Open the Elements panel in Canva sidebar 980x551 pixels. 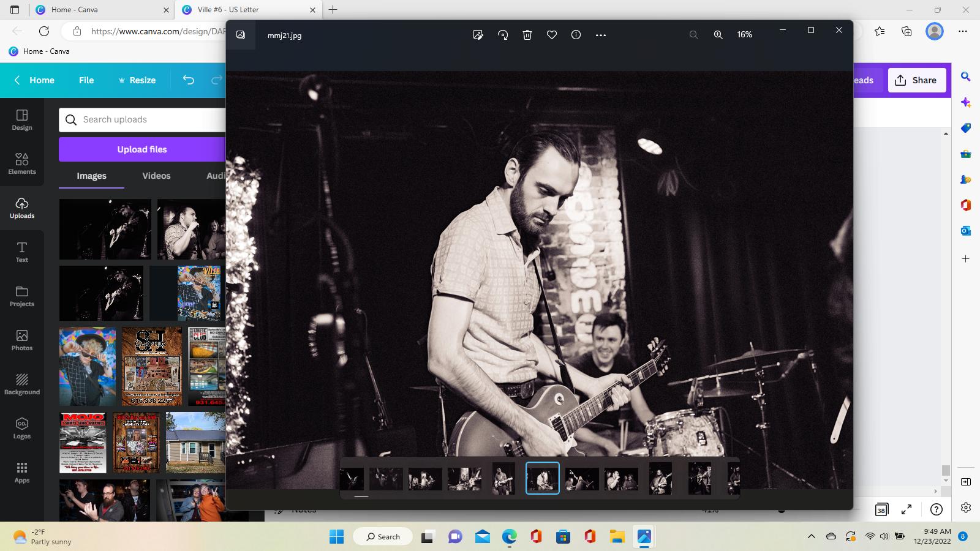[22, 164]
